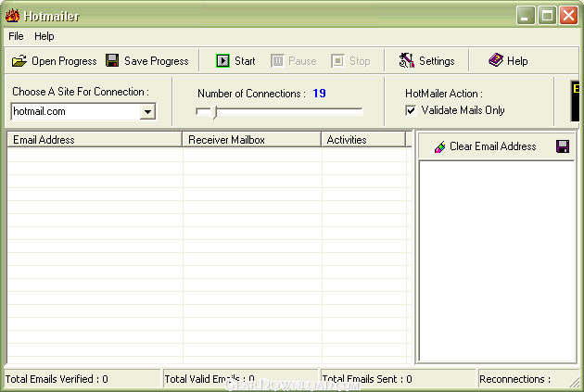584x392 pixels.
Task: Open the File menu
Action: (x=16, y=36)
